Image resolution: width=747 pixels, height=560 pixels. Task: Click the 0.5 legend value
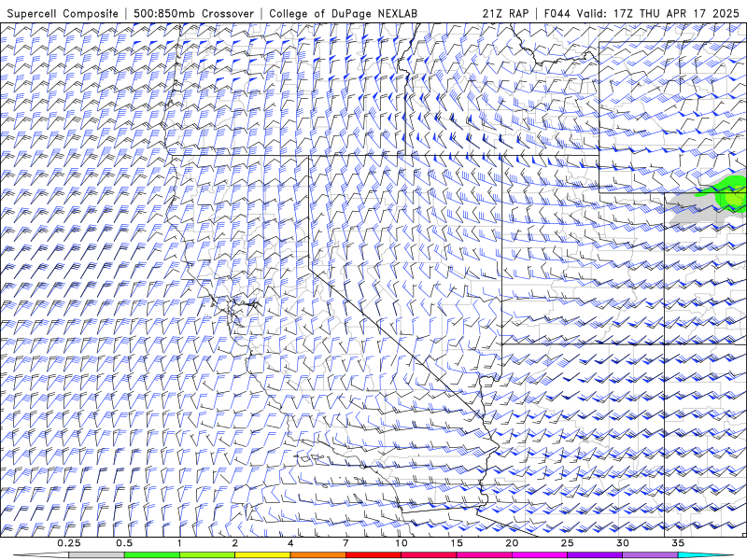click(124, 543)
